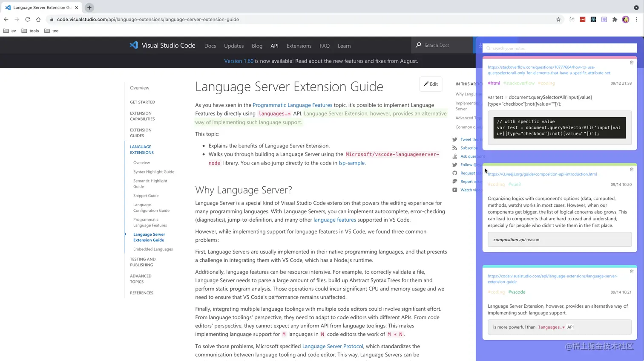The height and width of the screenshot is (361, 644).
Task: Collapse the Language Extensions sidebar section
Action: click(x=142, y=150)
